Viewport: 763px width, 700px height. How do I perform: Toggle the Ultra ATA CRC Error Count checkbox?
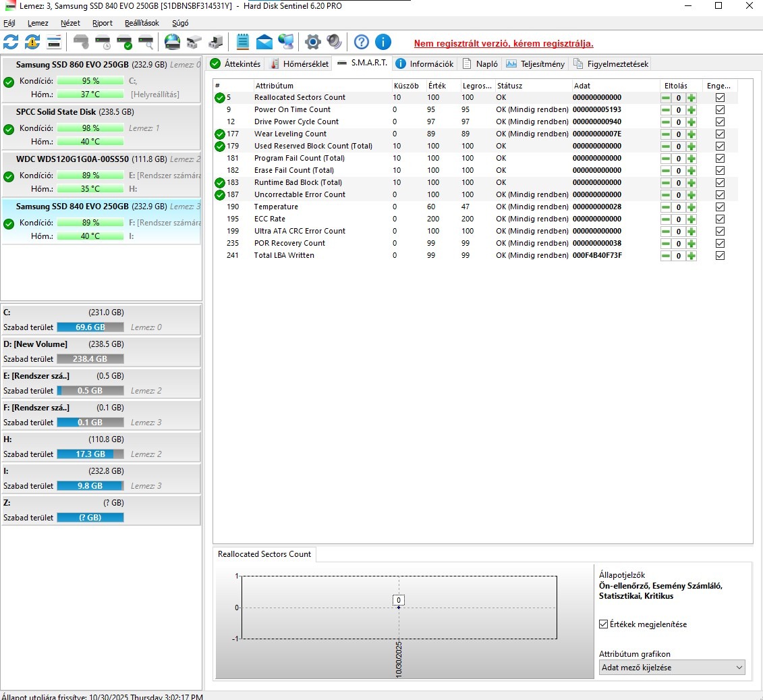coord(720,232)
